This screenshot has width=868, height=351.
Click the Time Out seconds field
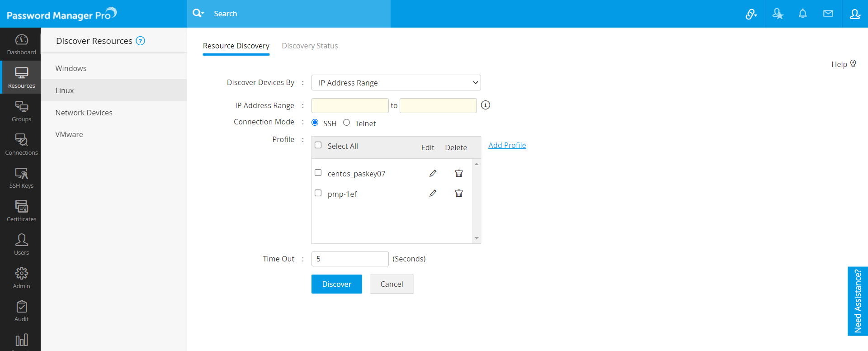click(x=350, y=259)
